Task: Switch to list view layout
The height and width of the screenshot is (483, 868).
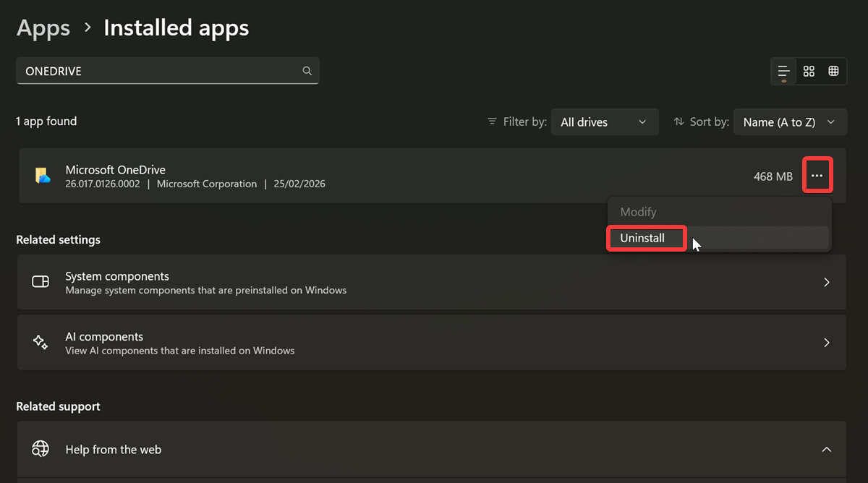Action: (783, 71)
